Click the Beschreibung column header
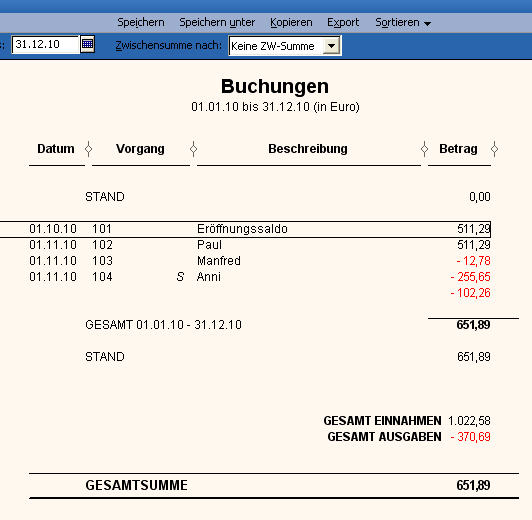Image resolution: width=532 pixels, height=520 pixels. point(308,149)
